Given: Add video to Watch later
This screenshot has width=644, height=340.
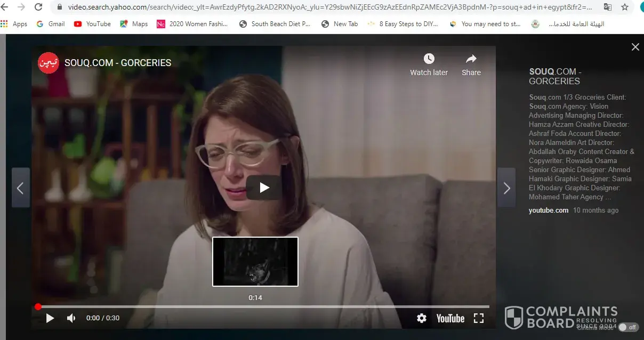Looking at the screenshot, I should point(429,65).
